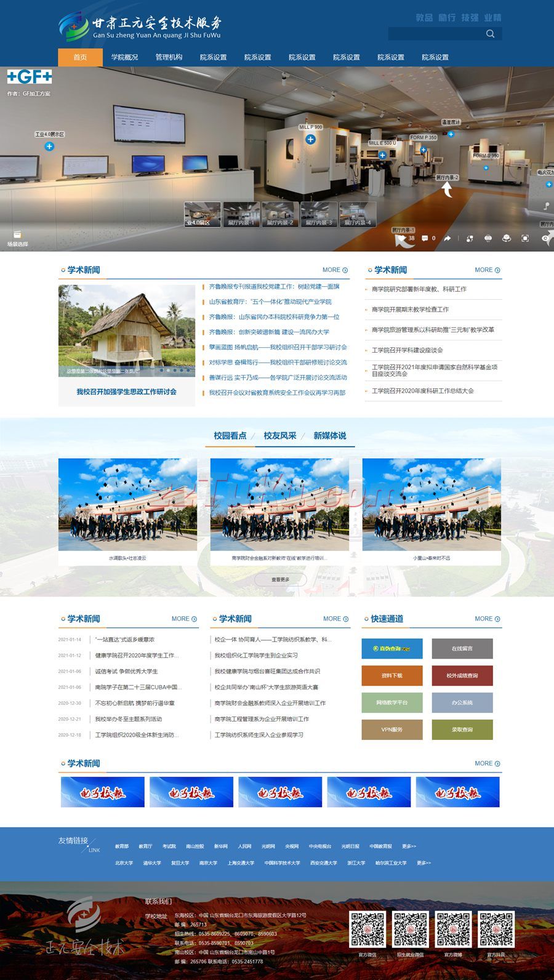Screen dimensions: 554x980
Task: Open the comments speech bubble icon
Action: (x=425, y=238)
